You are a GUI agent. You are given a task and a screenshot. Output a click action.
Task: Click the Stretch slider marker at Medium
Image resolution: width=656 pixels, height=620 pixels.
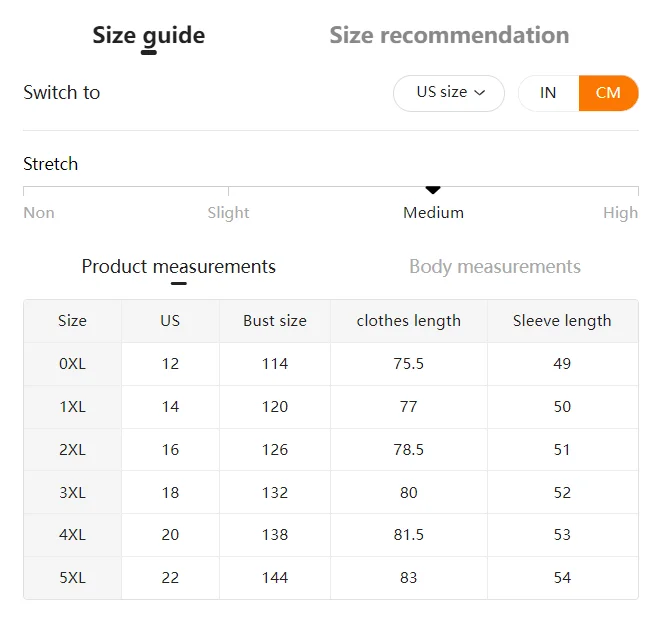click(433, 190)
